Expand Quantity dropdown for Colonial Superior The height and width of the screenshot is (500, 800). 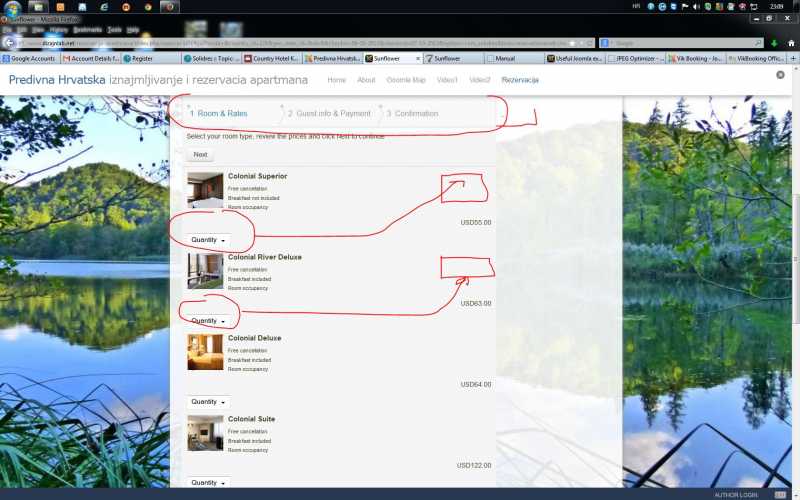pos(208,240)
